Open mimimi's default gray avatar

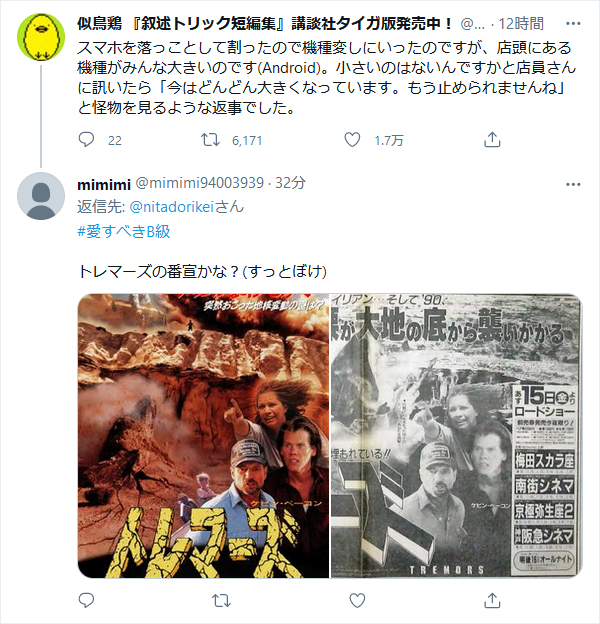[41, 196]
